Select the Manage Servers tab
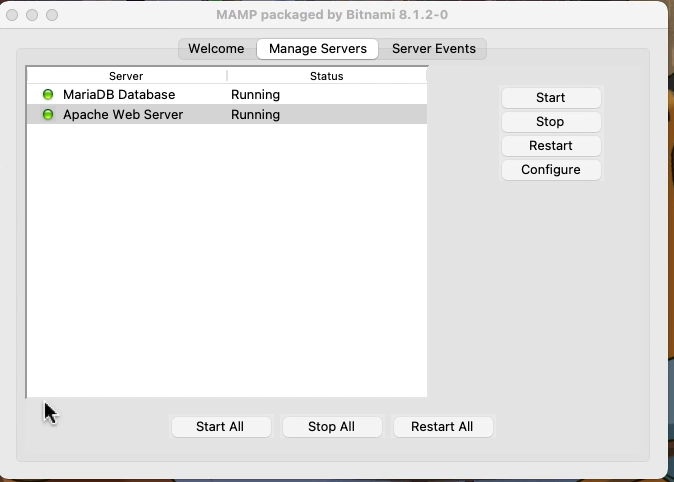Image resolution: width=674 pixels, height=482 pixels. tap(318, 49)
